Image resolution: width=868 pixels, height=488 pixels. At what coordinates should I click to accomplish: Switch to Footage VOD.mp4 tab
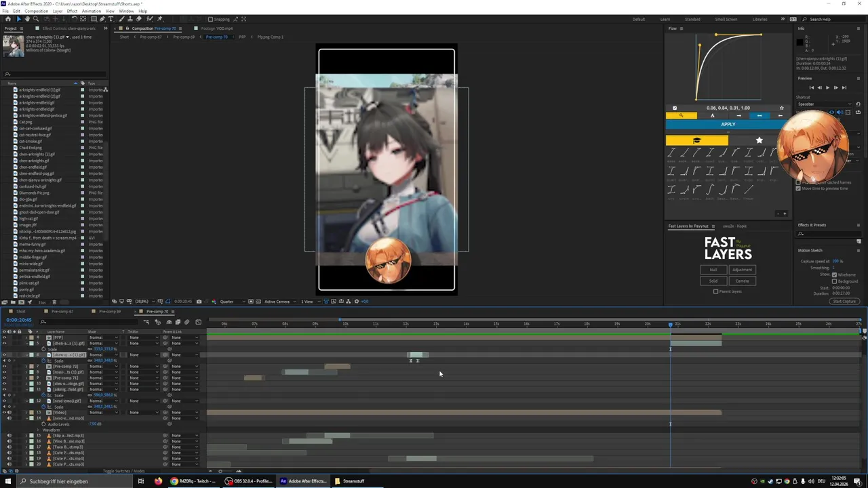[216, 28]
